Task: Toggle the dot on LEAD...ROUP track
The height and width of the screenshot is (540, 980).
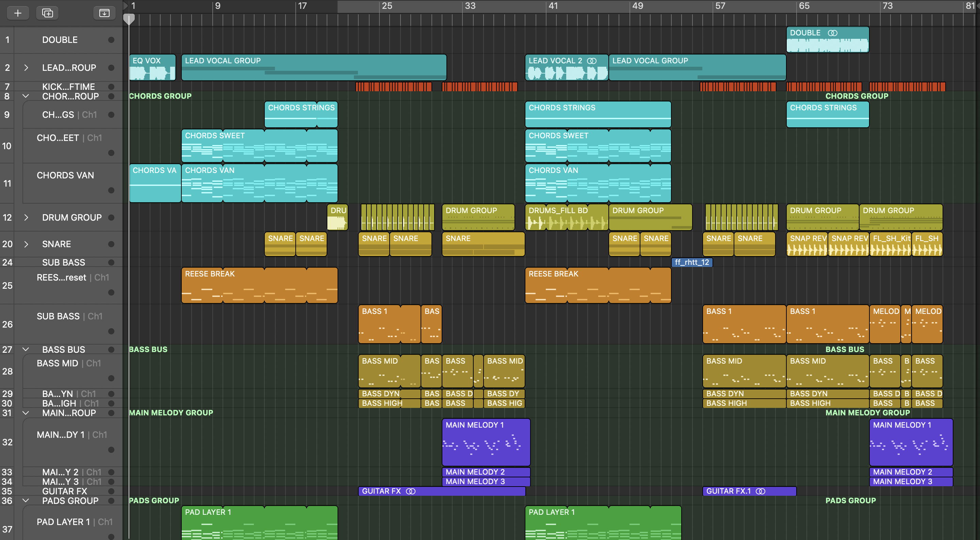Action: [x=111, y=68]
